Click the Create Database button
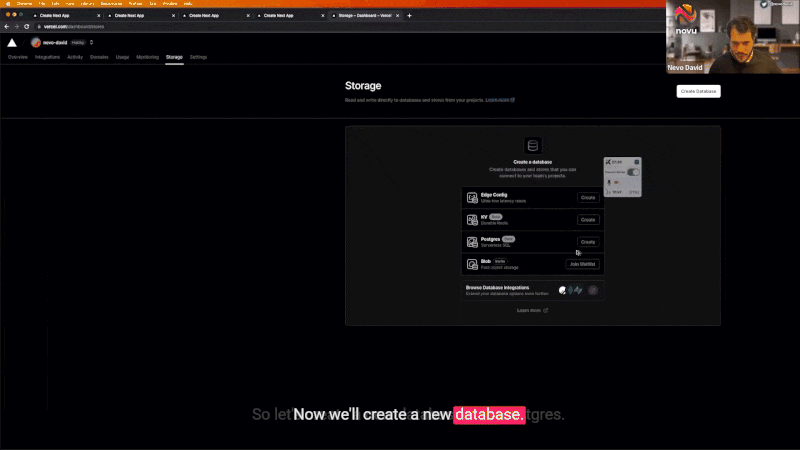 coord(698,91)
